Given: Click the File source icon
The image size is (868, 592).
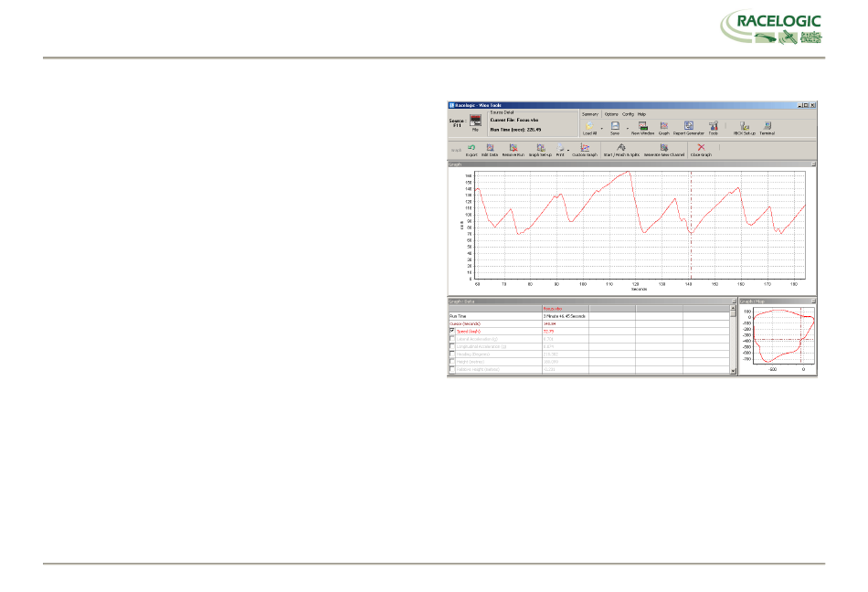Looking at the screenshot, I should point(475,122).
